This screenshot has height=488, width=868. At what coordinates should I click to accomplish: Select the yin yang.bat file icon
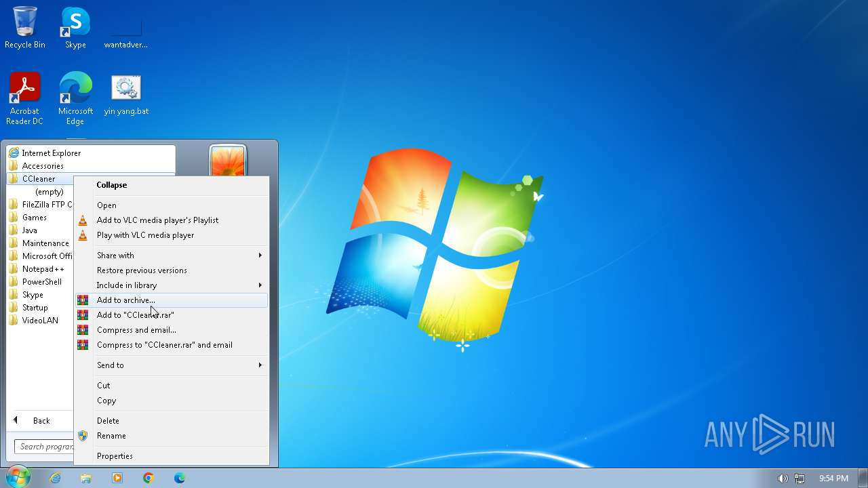[x=126, y=95]
